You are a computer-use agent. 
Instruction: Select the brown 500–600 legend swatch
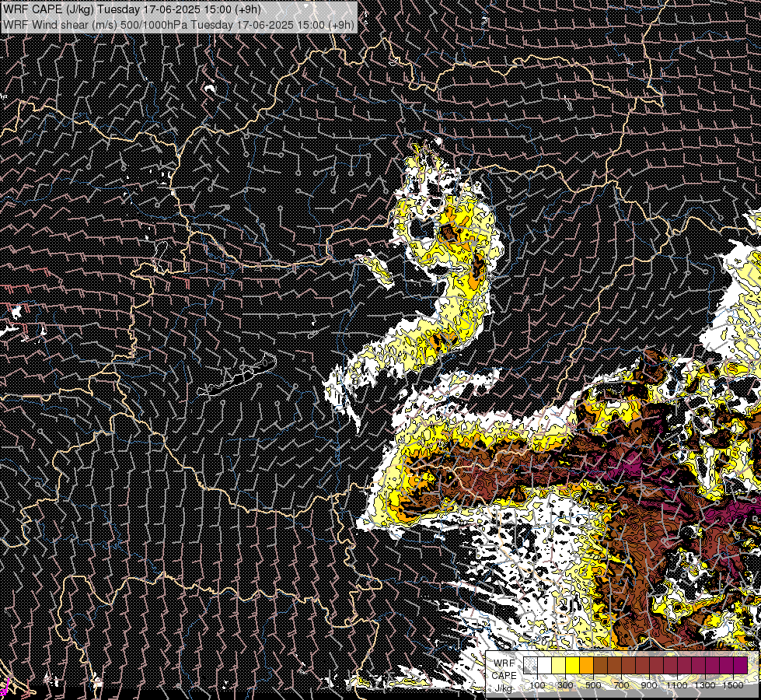[x=601, y=665]
